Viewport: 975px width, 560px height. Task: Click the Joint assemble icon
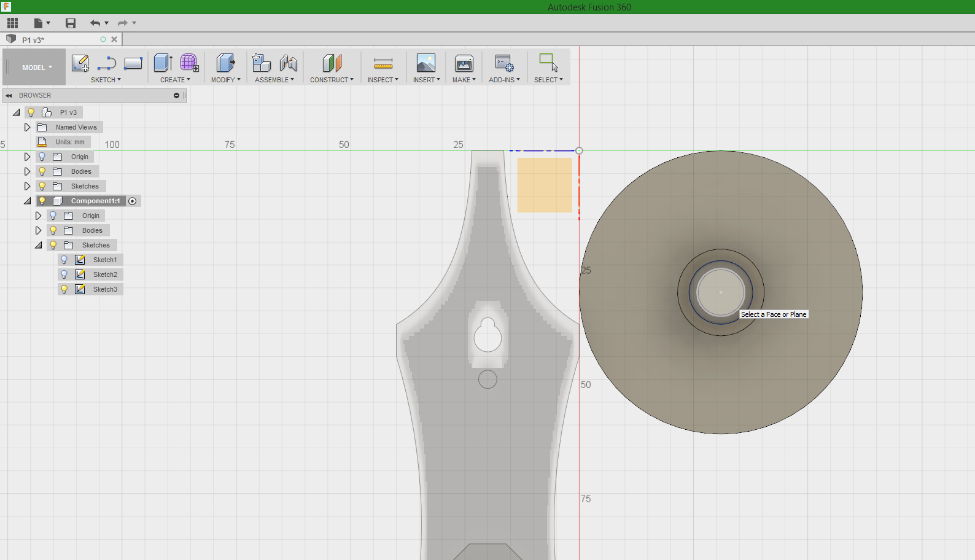(x=288, y=63)
